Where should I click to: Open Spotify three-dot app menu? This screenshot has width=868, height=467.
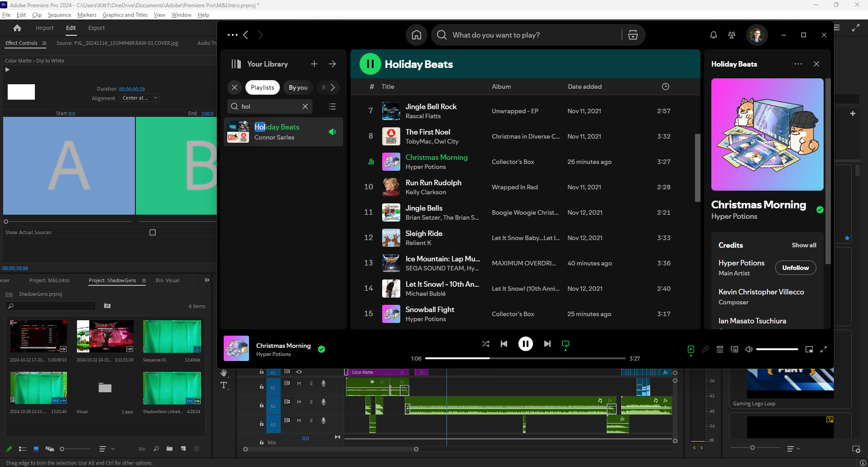pyautogui.click(x=233, y=35)
